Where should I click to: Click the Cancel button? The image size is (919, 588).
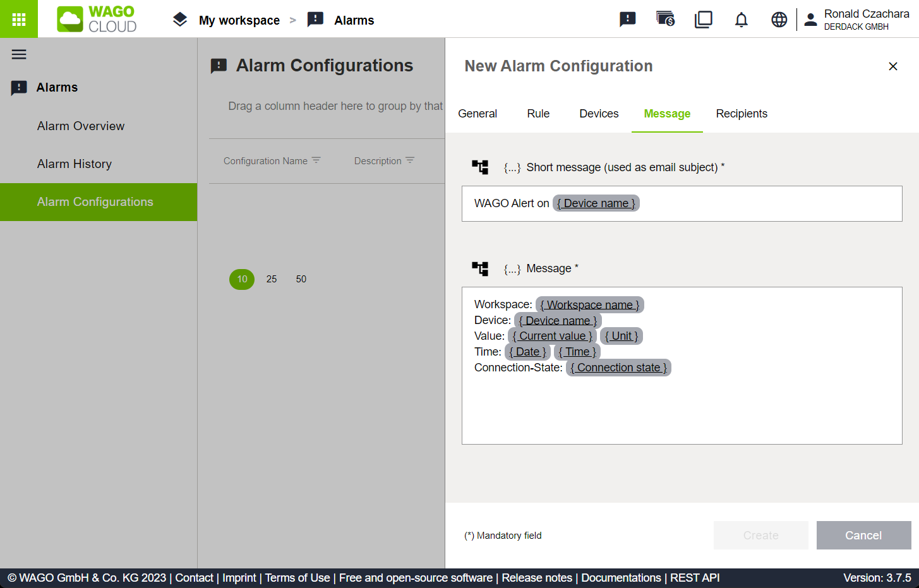tap(863, 536)
